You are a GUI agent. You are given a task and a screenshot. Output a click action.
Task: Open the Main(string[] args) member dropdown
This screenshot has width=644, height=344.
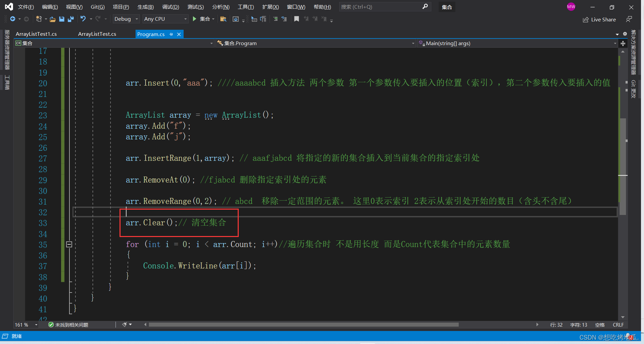click(517, 43)
